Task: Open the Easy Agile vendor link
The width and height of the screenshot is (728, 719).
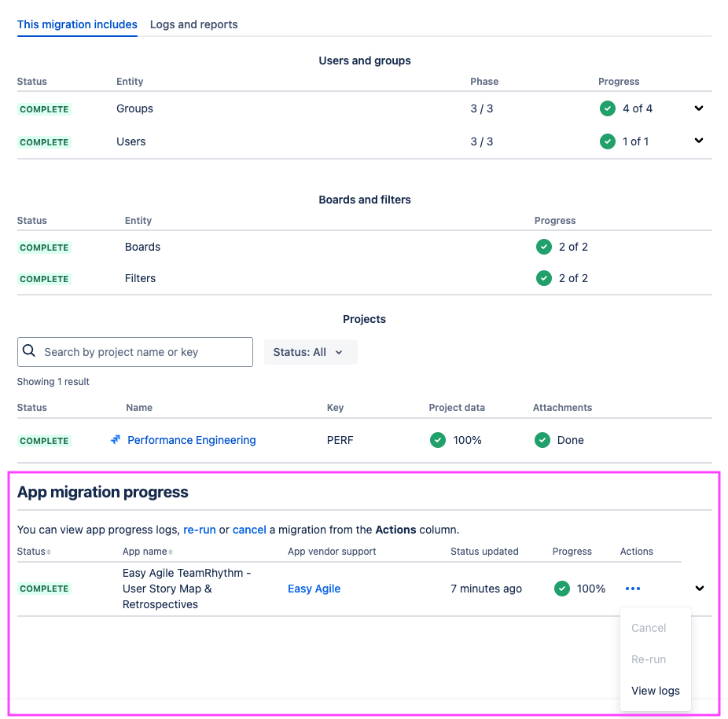Action: pos(314,589)
